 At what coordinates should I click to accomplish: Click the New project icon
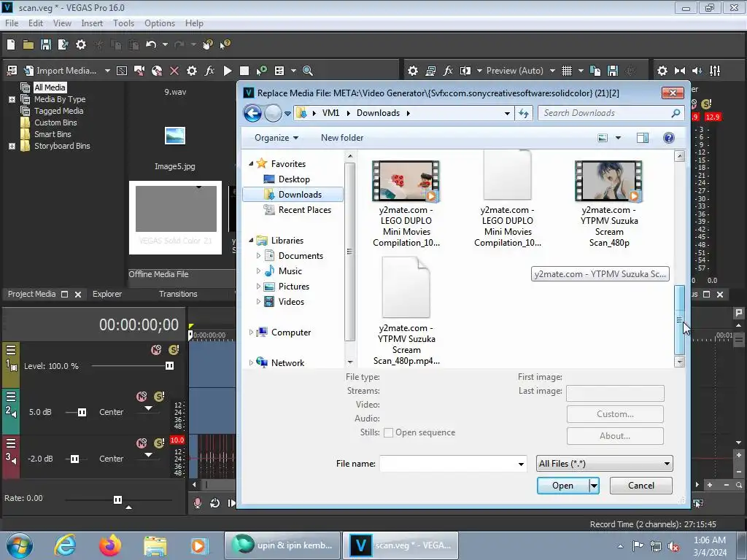[11, 44]
